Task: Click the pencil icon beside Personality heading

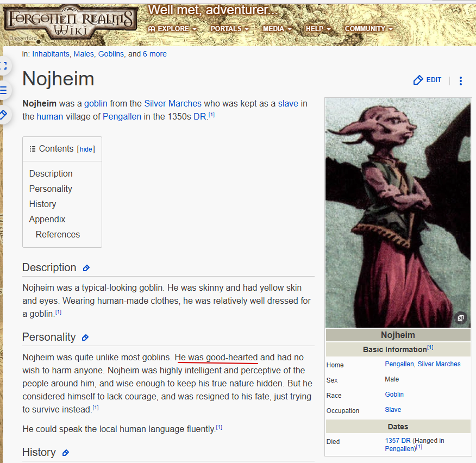Action: coord(85,337)
